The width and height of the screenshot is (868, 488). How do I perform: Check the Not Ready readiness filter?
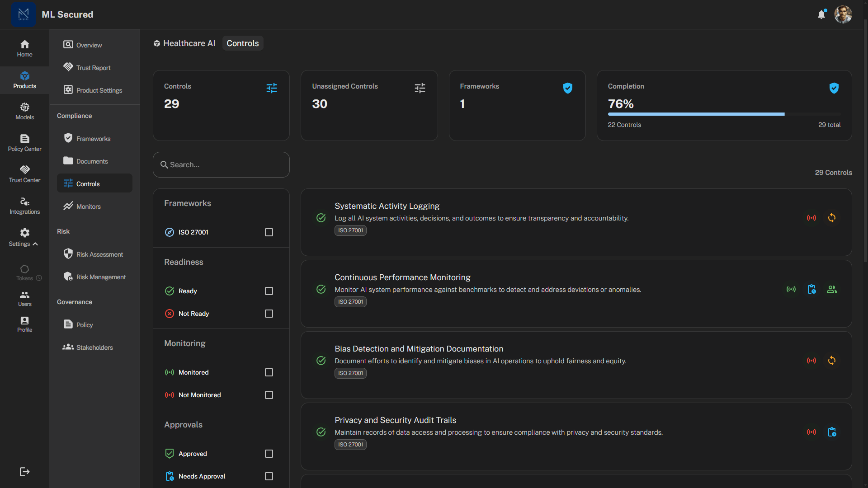(x=269, y=314)
